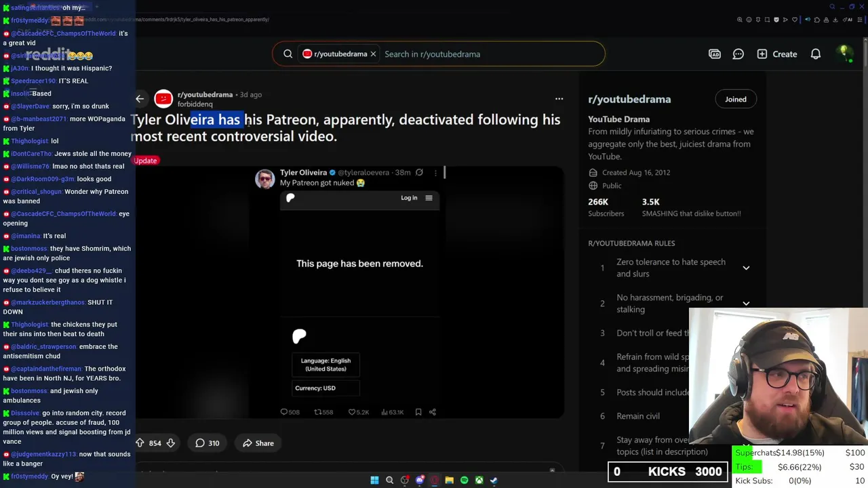
Task: Open Steam from the taskbar
Action: click(x=494, y=480)
